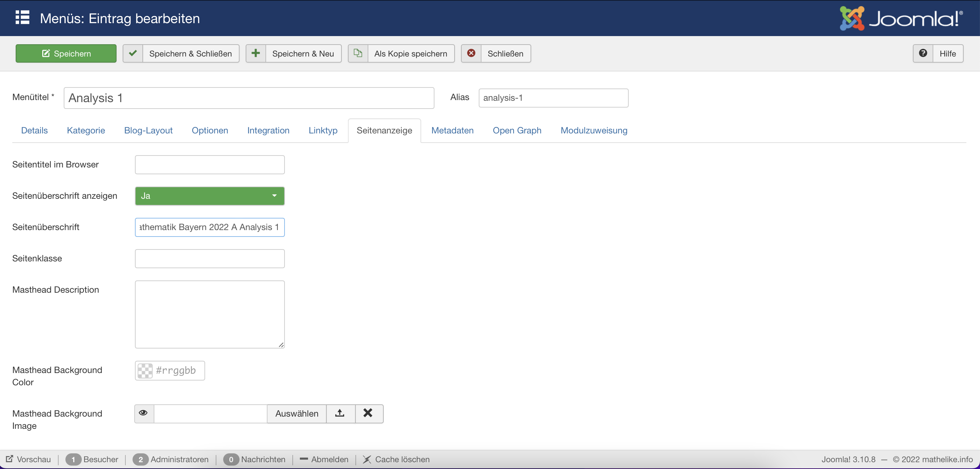Clear masthead image with X icon
This screenshot has width=980, height=469.
coord(368,414)
